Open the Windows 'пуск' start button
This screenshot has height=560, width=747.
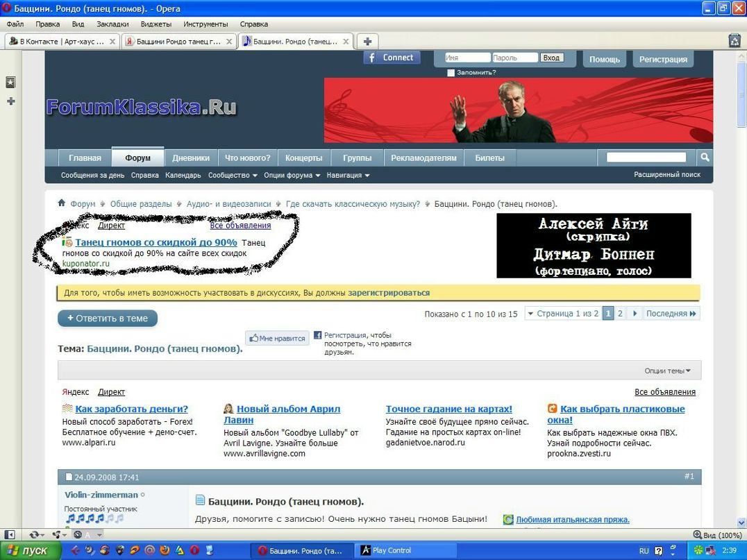[x=30, y=550]
